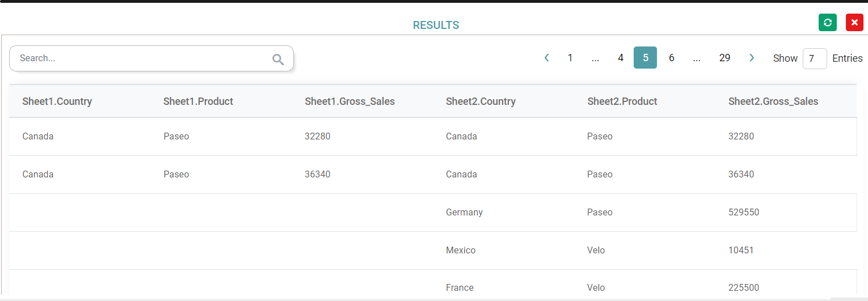Viewport: 868px width, 301px height.
Task: Go to previous page with left chevron
Action: [547, 58]
